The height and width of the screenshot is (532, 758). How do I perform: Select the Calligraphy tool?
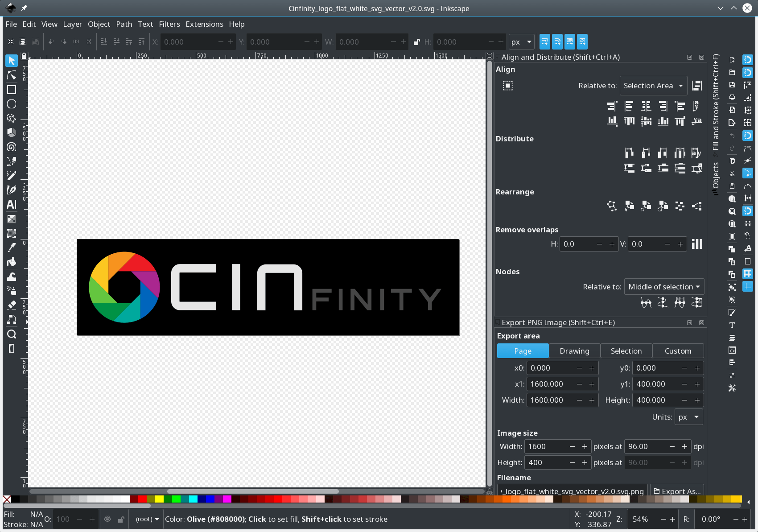coord(12,190)
